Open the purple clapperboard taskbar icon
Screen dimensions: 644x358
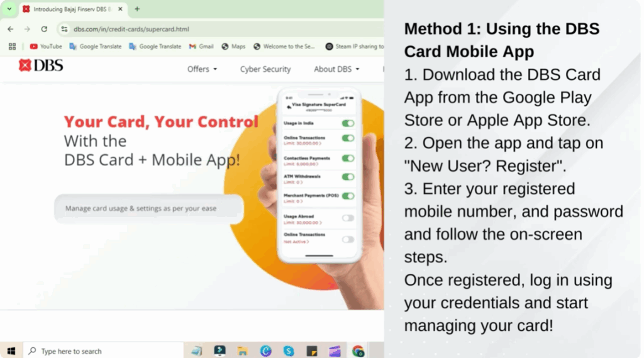coord(335,351)
